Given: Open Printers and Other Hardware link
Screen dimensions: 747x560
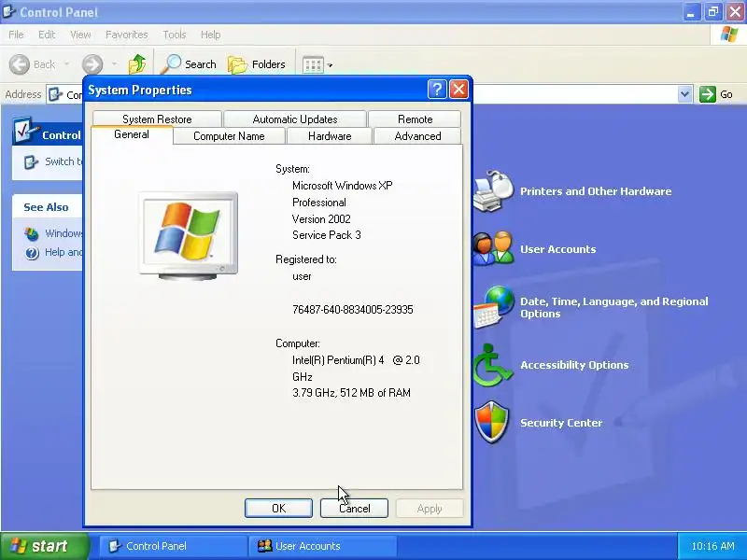Looking at the screenshot, I should point(596,191).
